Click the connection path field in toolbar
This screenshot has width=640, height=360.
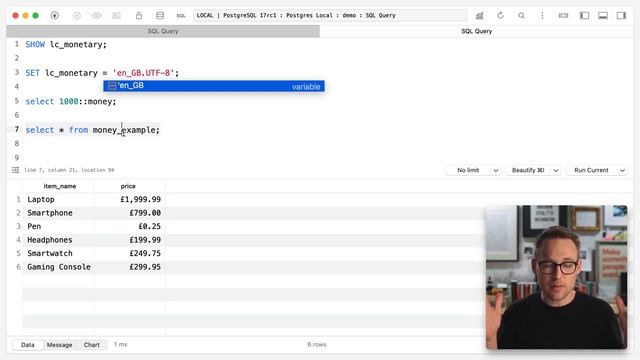click(330, 16)
